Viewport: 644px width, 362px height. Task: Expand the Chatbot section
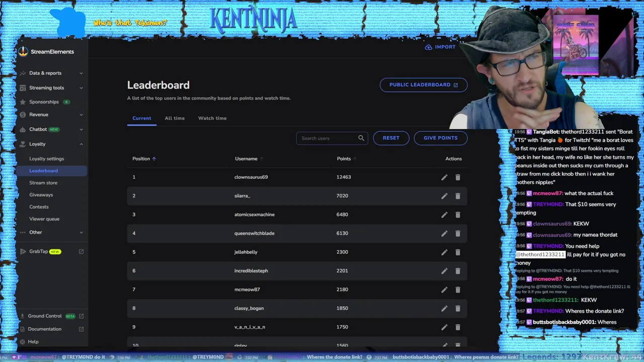click(x=81, y=130)
